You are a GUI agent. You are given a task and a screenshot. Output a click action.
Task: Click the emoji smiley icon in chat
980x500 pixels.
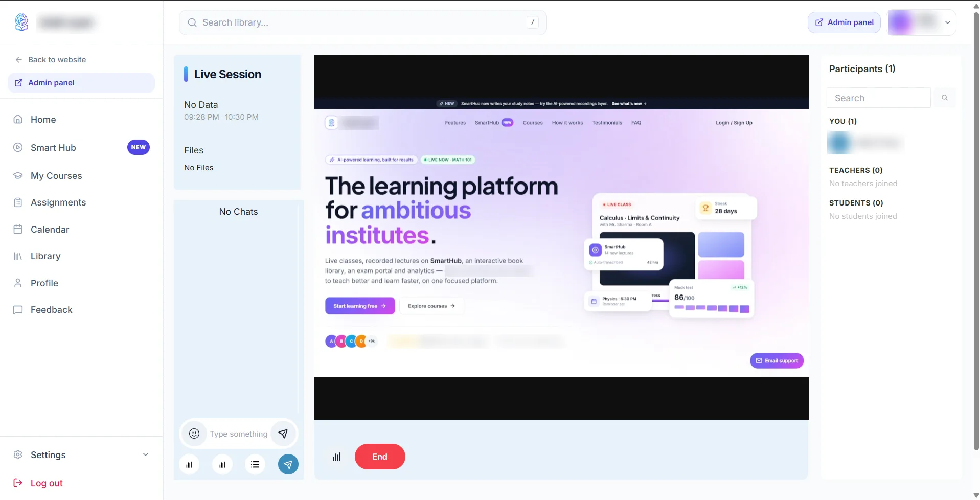click(x=194, y=434)
